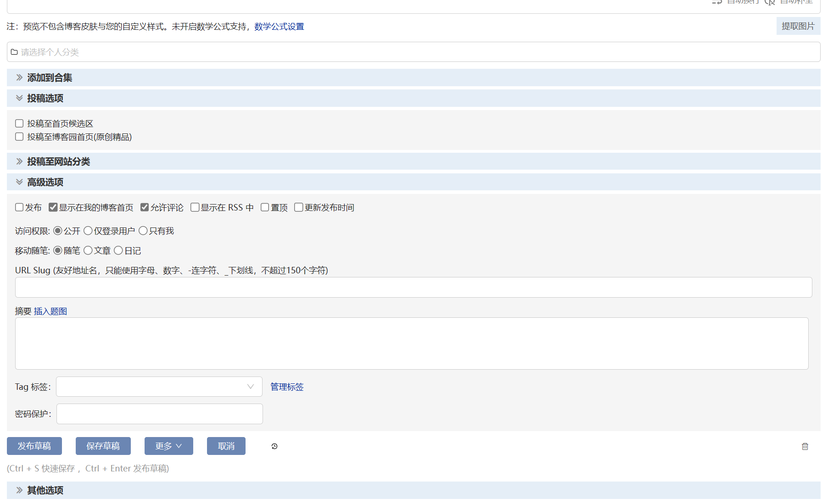Click 提取图片 button
Screen dimensions: 822x504
(x=798, y=26)
